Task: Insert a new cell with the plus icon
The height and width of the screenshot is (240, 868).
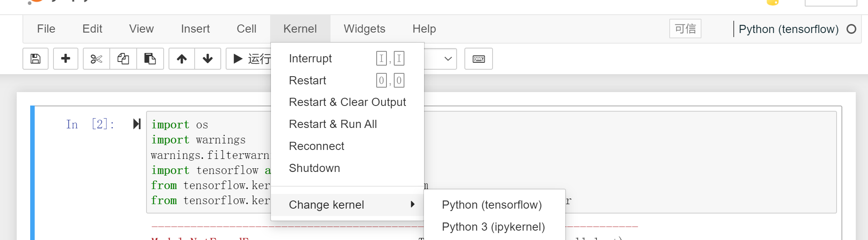Action: click(x=65, y=59)
